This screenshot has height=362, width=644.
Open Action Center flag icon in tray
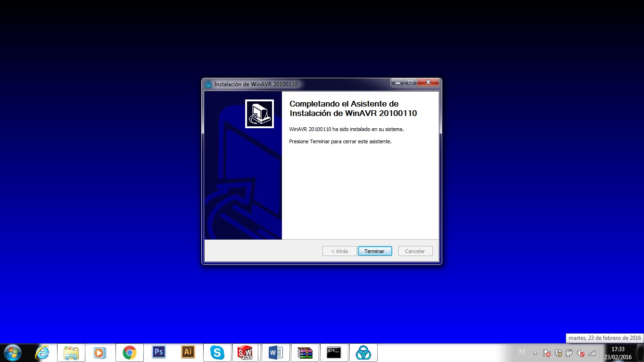point(547,353)
